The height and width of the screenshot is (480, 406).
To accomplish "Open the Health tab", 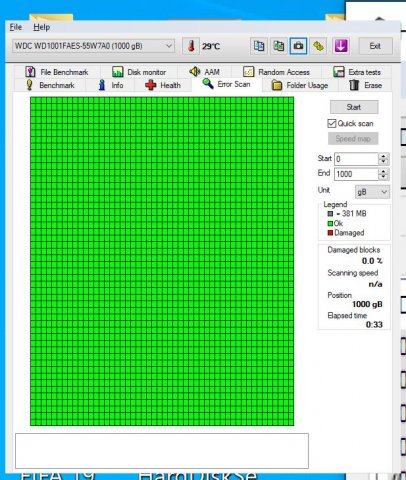I will (163, 85).
